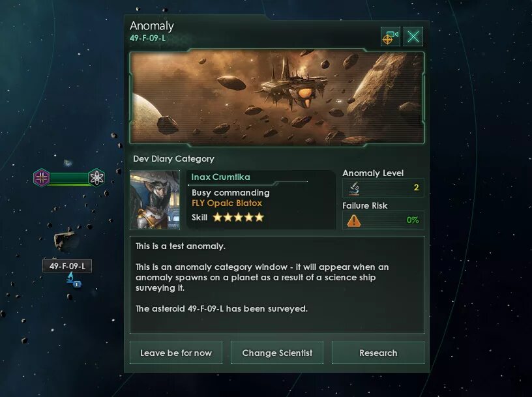This screenshot has height=397, width=532.
Task: Click the Failure Risk warning triangle icon
Action: pyautogui.click(x=353, y=220)
